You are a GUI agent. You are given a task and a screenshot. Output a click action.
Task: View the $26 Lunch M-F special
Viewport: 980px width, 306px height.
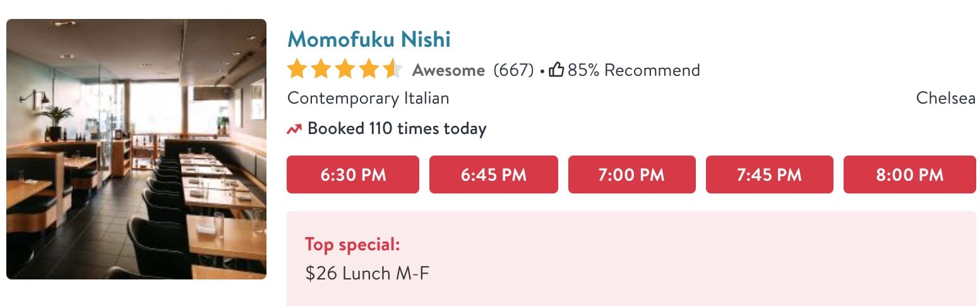(x=367, y=274)
